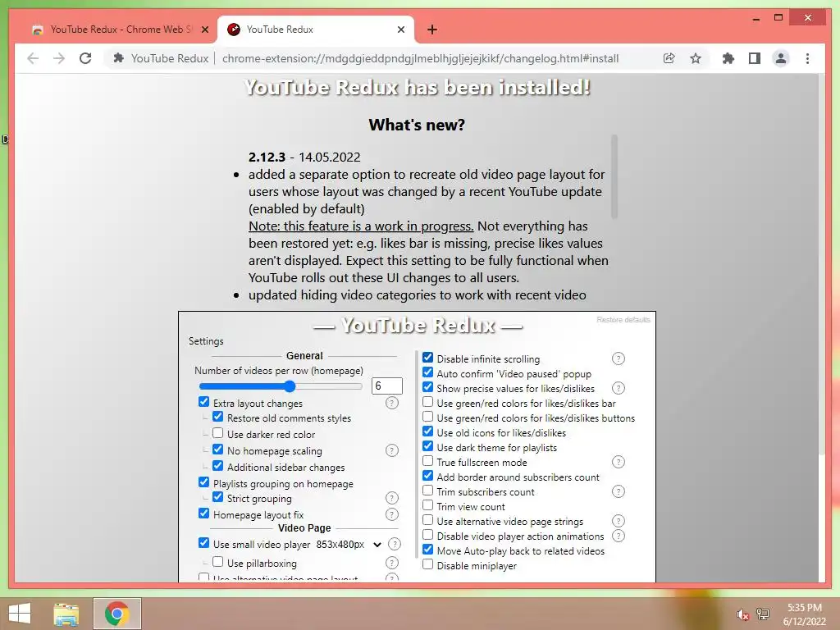Screen dimensions: 840x630
Task: Show help for True fullscreen mode
Action: tap(619, 462)
